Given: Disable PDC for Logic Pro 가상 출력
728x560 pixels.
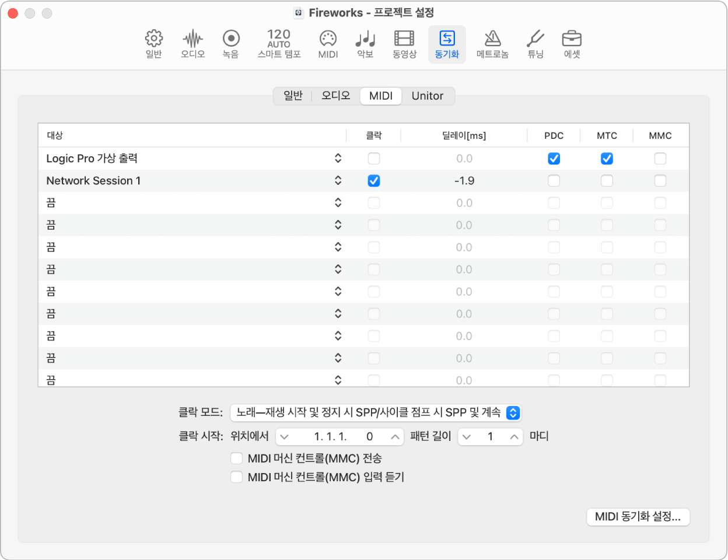Looking at the screenshot, I should tap(554, 159).
